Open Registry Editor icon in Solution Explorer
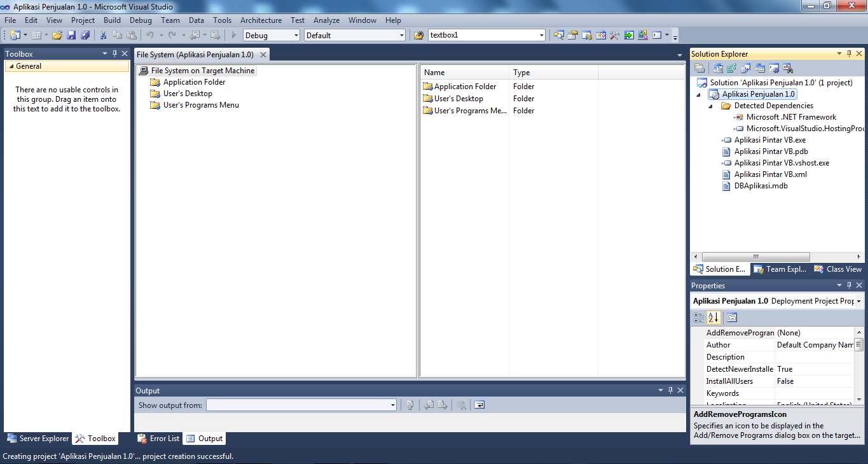 (732, 68)
